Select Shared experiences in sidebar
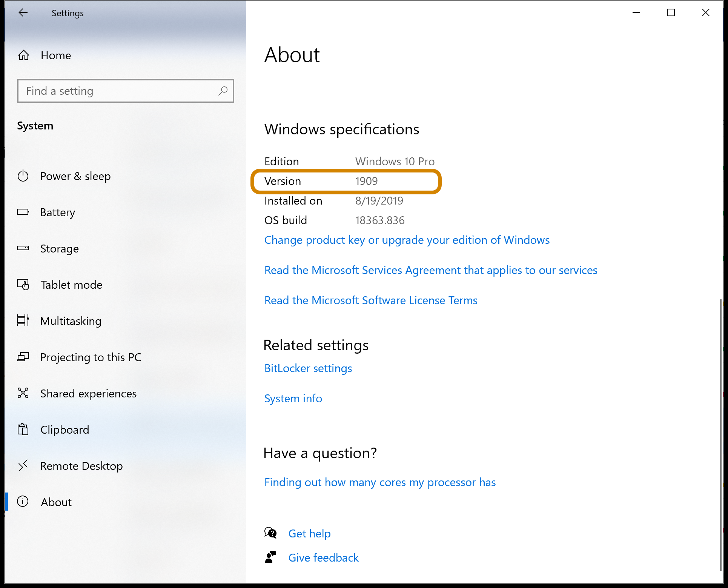The height and width of the screenshot is (588, 728). click(x=88, y=393)
